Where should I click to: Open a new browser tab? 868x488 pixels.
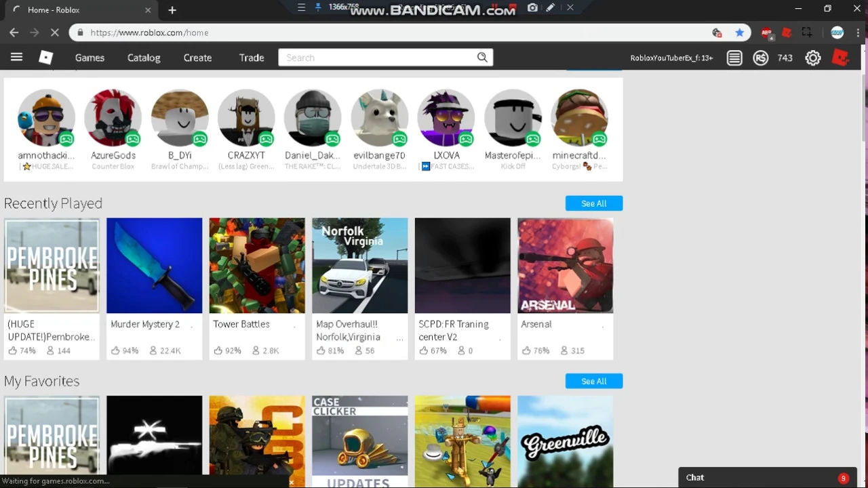172,10
